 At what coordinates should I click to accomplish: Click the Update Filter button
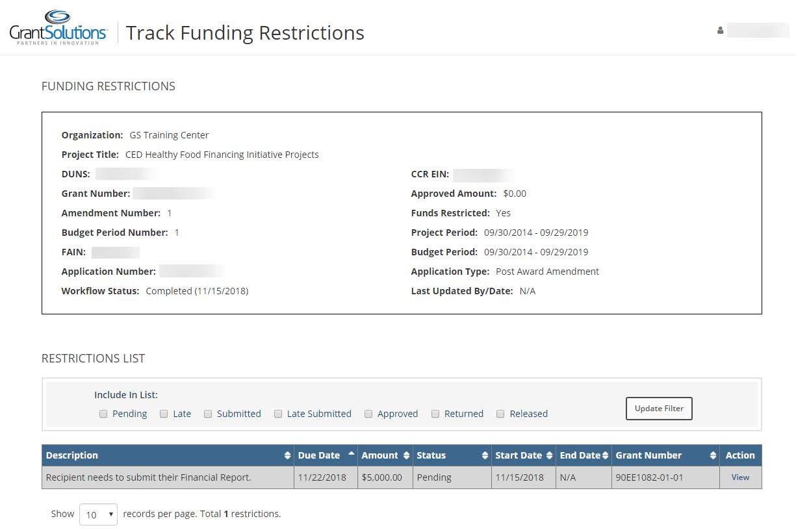click(658, 409)
